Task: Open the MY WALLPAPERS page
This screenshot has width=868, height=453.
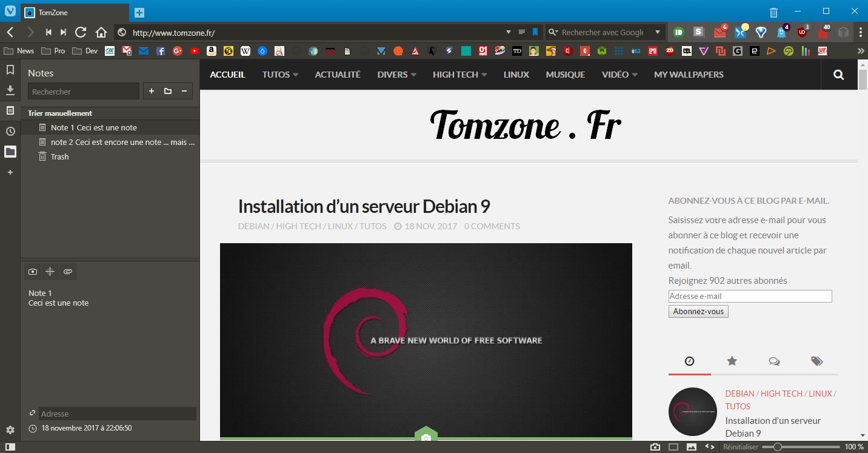Action: [x=689, y=75]
